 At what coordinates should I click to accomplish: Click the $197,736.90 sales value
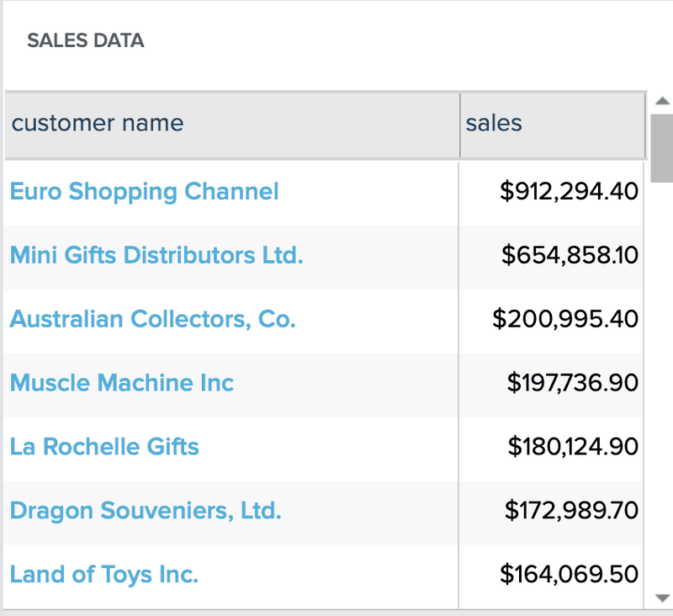[572, 383]
